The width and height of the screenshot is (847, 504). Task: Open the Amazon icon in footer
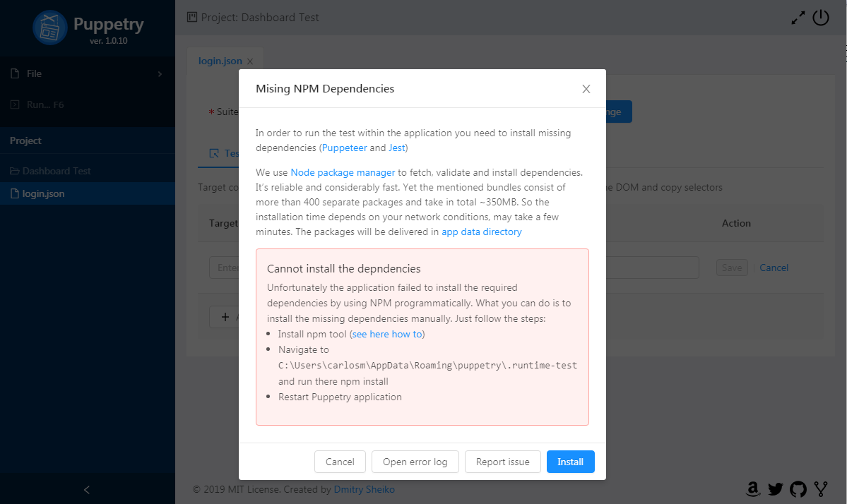point(752,489)
